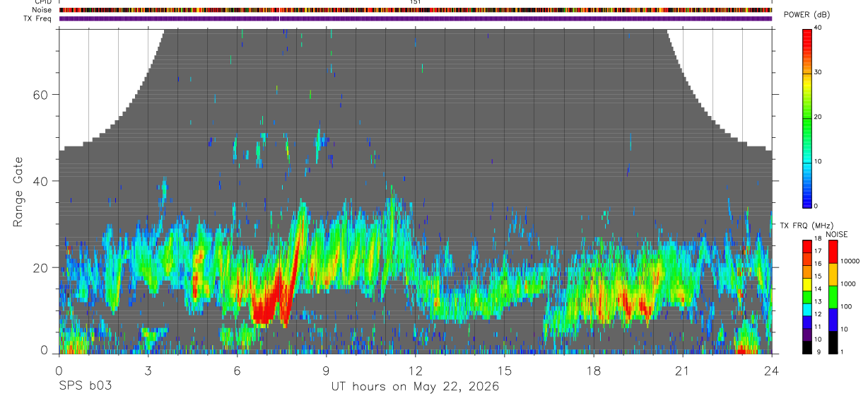
Task: Click the Range Gate axis title
Action: tap(18, 192)
